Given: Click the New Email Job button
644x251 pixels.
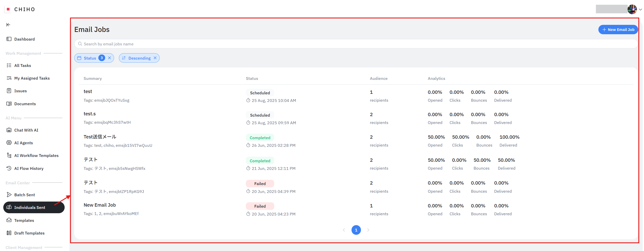Looking at the screenshot, I should pyautogui.click(x=618, y=30).
